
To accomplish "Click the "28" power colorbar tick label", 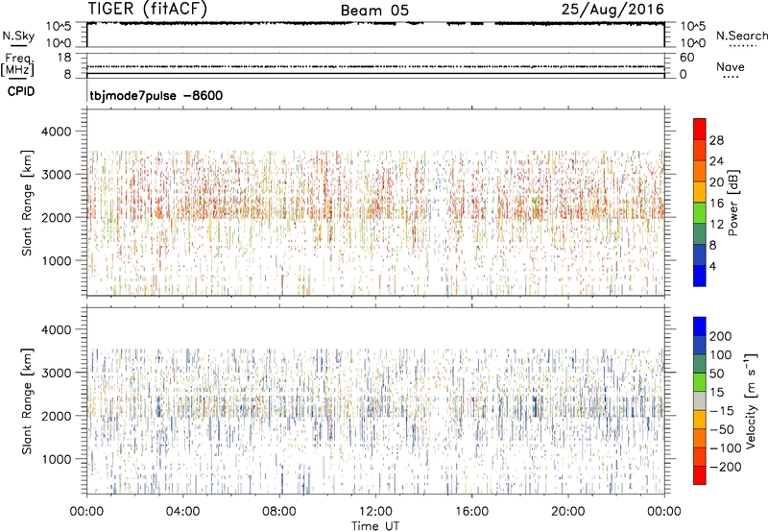I will click(716, 140).
